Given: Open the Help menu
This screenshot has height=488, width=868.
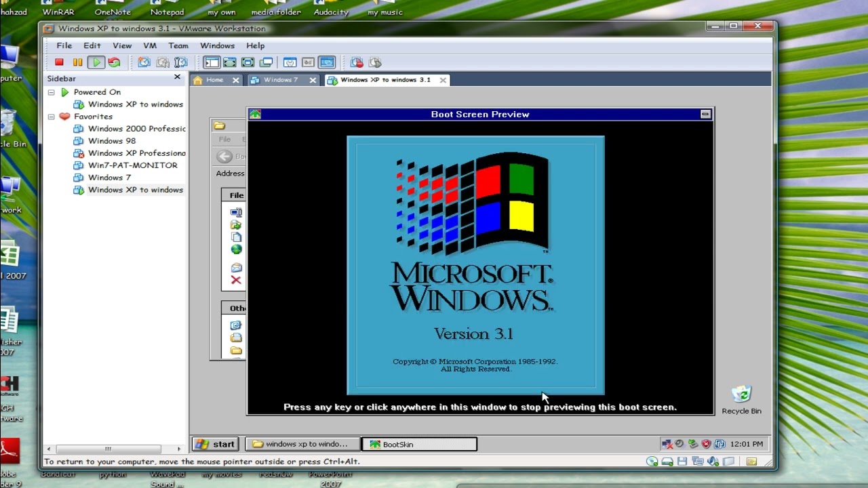Looking at the screenshot, I should pos(256,45).
